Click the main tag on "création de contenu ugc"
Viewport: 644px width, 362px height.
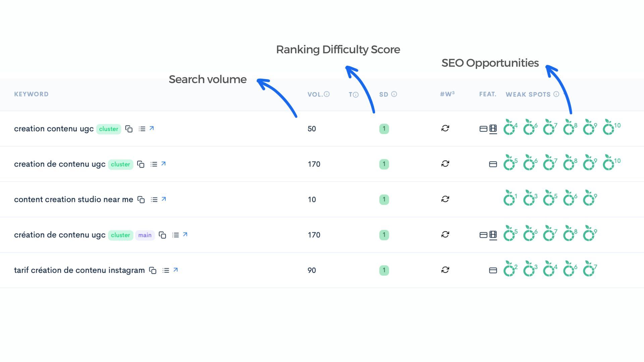[145, 235]
